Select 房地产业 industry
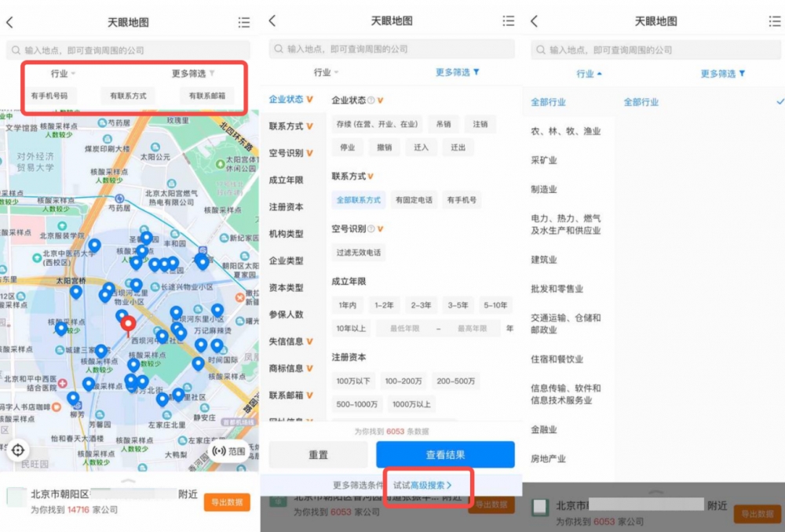The width and height of the screenshot is (785, 532). point(548,458)
